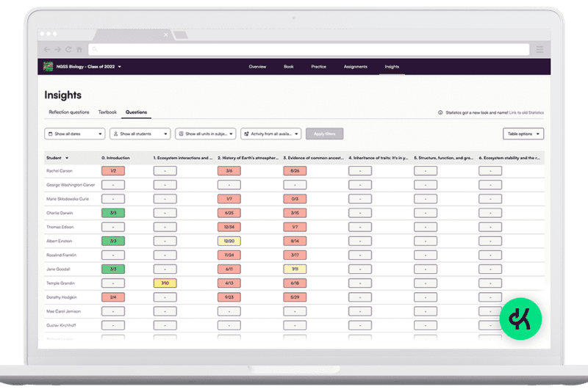Open the browser hamburger menu

[x=539, y=50]
